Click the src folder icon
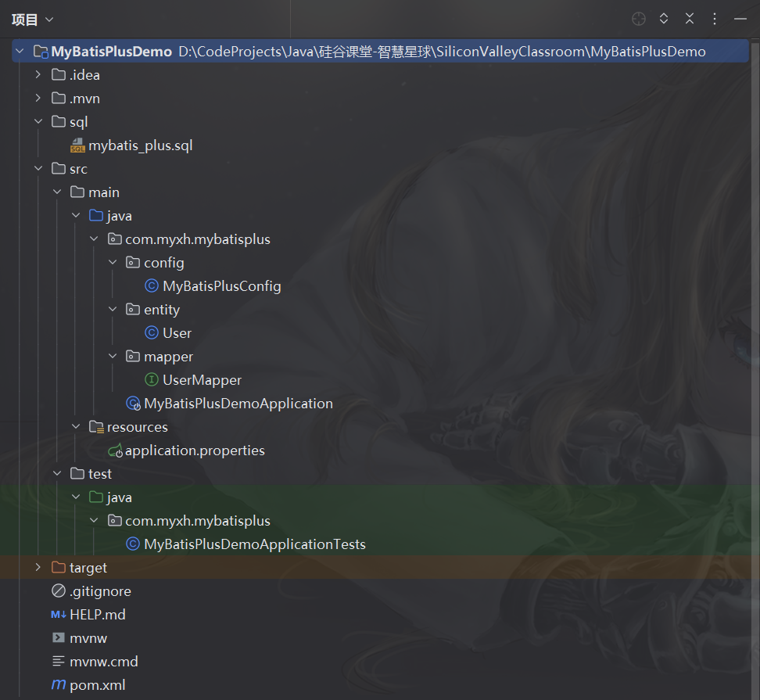Screen dimensions: 760x700 pyautogui.click(x=59, y=168)
